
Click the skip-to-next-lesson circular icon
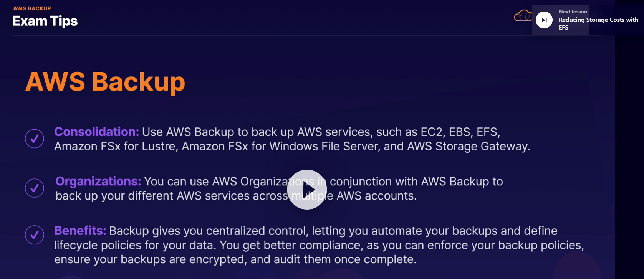544,20
